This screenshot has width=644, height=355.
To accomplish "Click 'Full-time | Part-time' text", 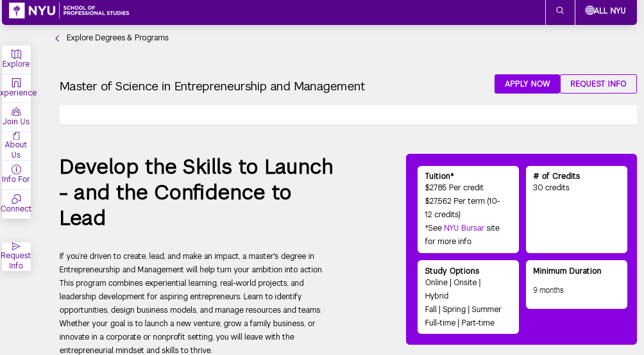I will tap(460, 323).
